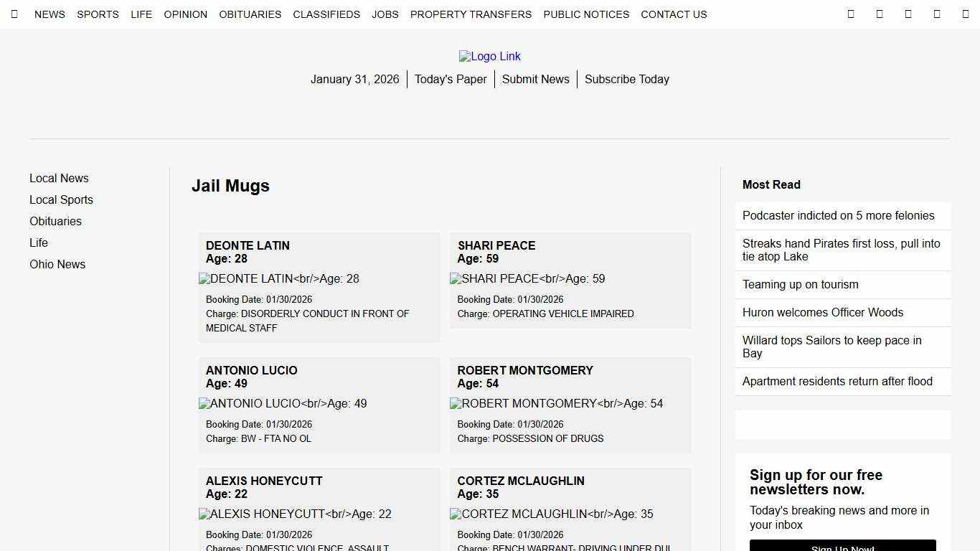Click the Subscribe Today link
980x551 pixels.
click(626, 80)
